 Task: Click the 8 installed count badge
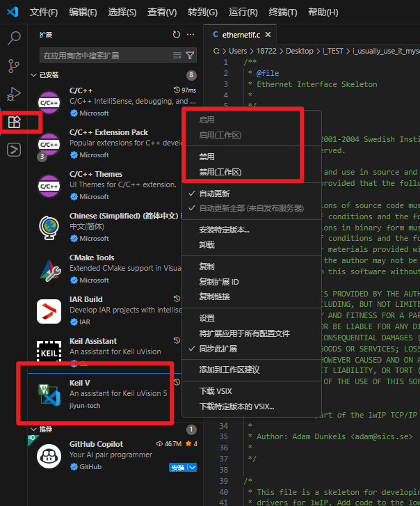tap(191, 75)
